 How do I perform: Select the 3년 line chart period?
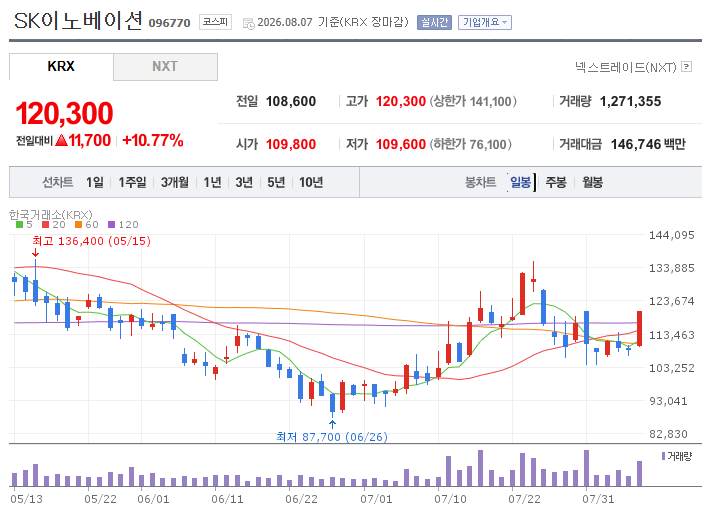(x=244, y=182)
